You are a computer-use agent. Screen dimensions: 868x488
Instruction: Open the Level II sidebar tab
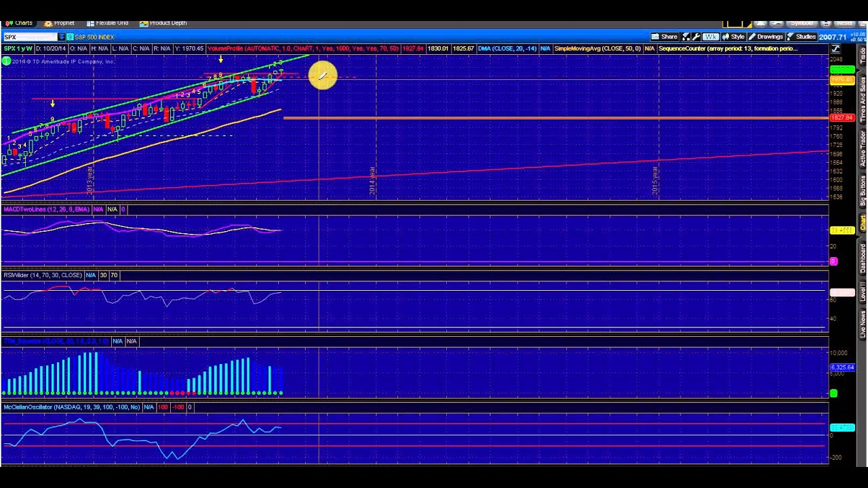[863, 292]
